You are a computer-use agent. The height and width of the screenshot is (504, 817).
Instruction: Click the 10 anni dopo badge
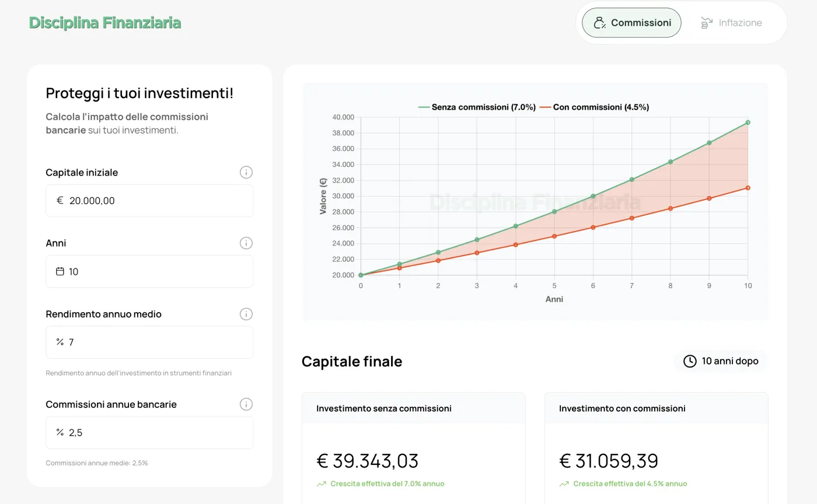pyautogui.click(x=721, y=361)
